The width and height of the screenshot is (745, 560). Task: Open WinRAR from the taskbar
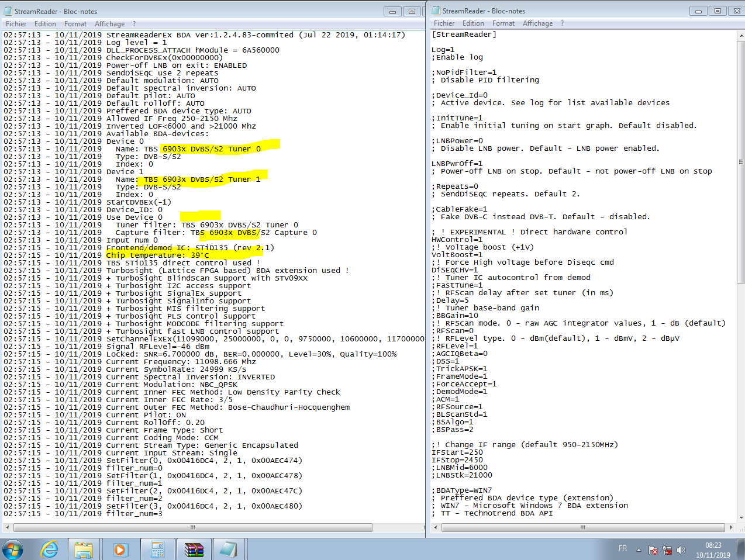[x=194, y=550]
